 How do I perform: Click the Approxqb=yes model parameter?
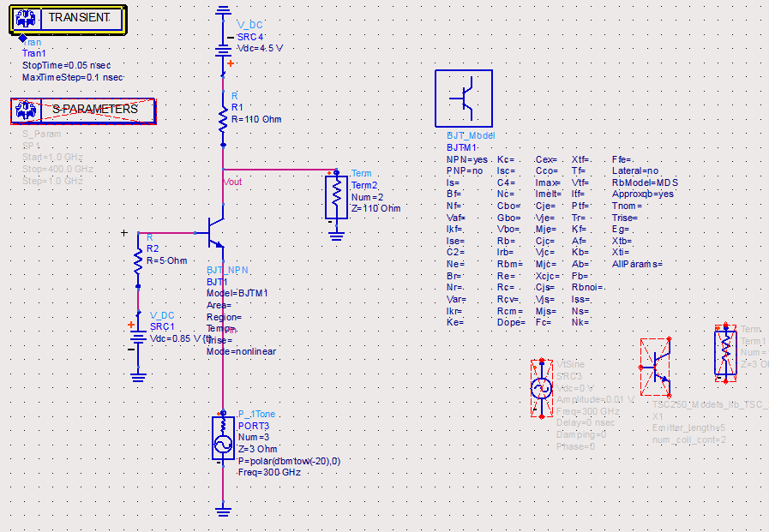643,194
